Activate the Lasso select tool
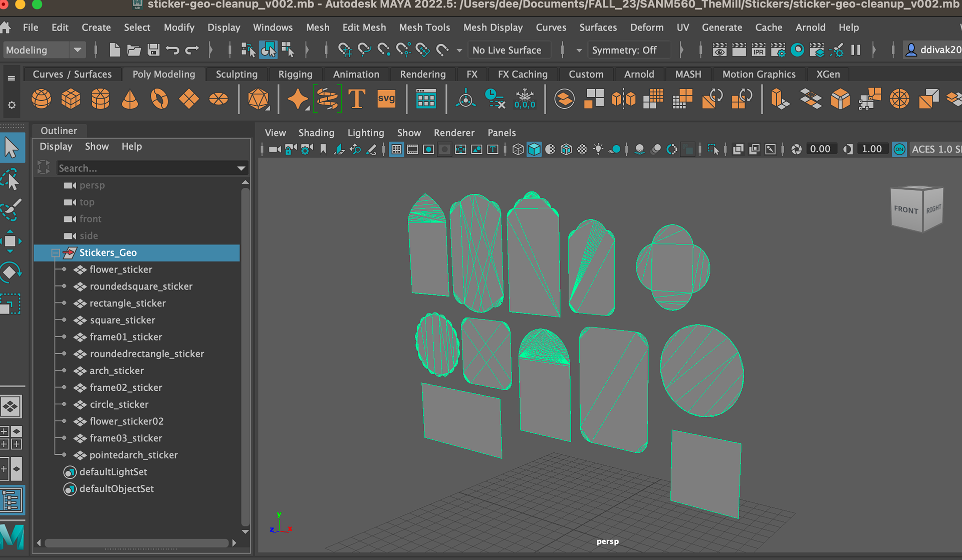Image resolution: width=962 pixels, height=560 pixels. tap(11, 179)
